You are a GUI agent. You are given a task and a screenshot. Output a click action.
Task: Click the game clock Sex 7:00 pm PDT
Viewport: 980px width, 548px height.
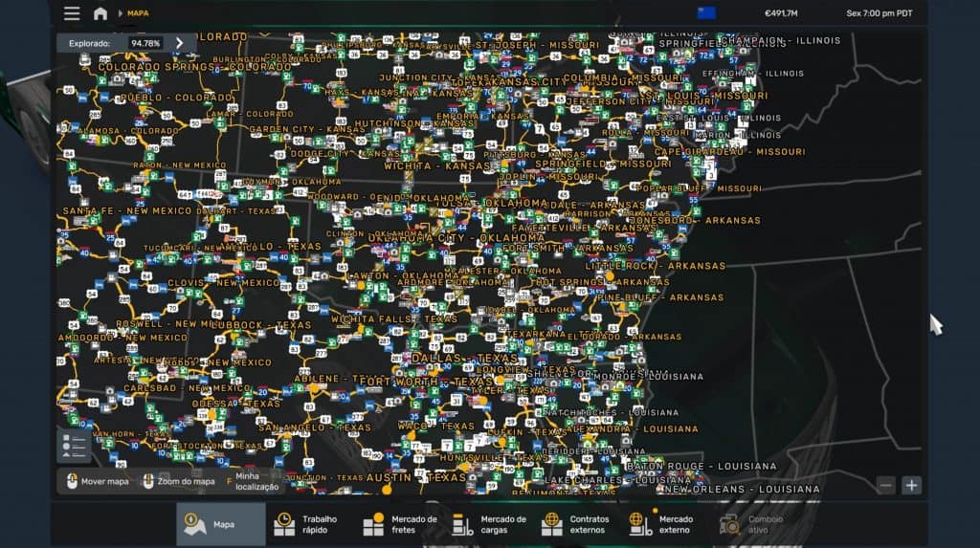tap(879, 13)
